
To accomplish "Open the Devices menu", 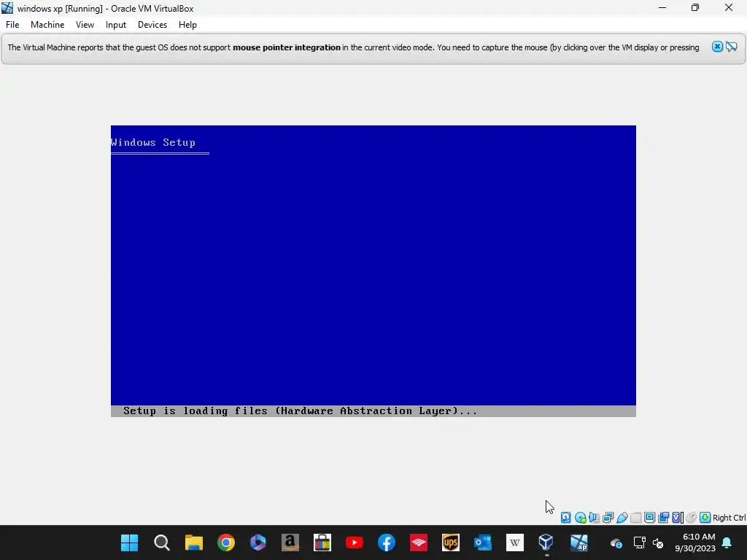I will click(152, 25).
